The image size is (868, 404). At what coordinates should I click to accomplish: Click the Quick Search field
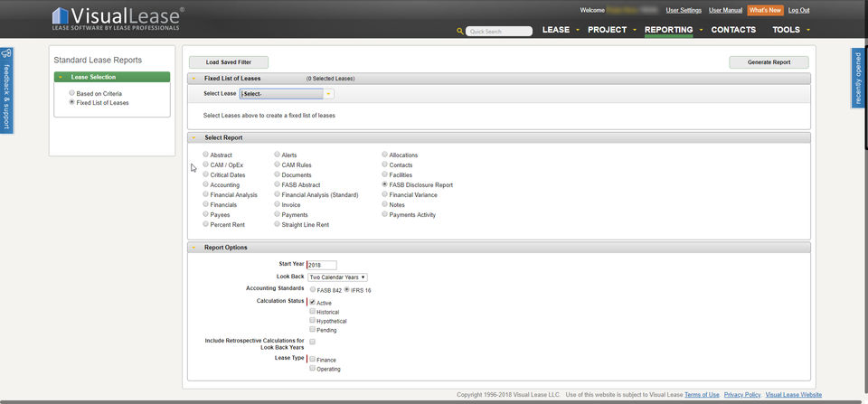(x=499, y=32)
